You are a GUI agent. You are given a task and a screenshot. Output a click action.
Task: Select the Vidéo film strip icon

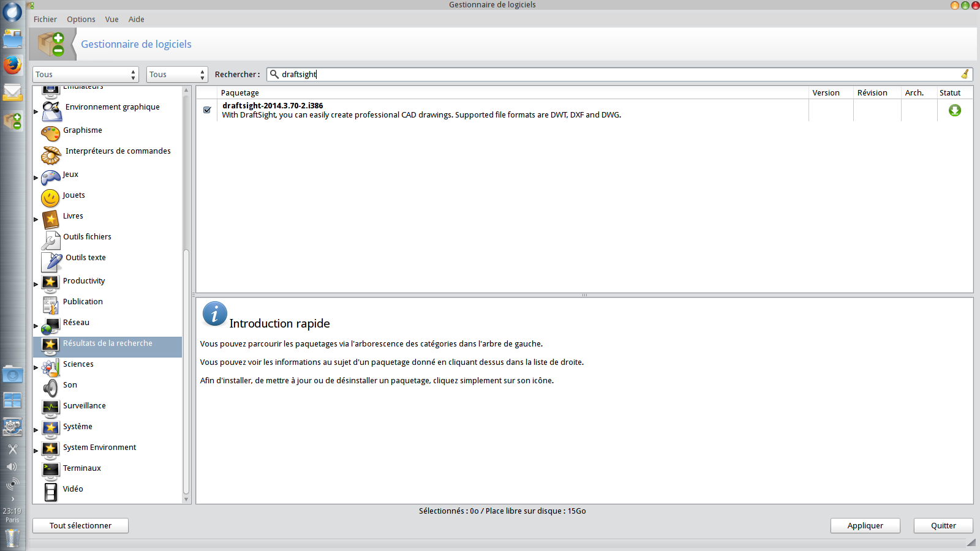pos(50,492)
